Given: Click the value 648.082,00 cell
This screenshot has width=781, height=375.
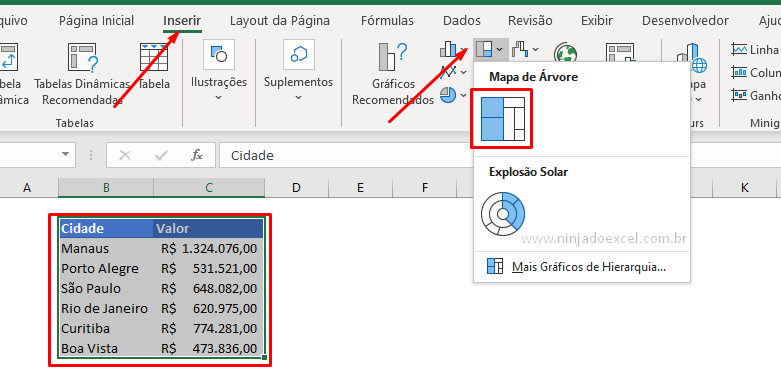Looking at the screenshot, I should [x=209, y=288].
